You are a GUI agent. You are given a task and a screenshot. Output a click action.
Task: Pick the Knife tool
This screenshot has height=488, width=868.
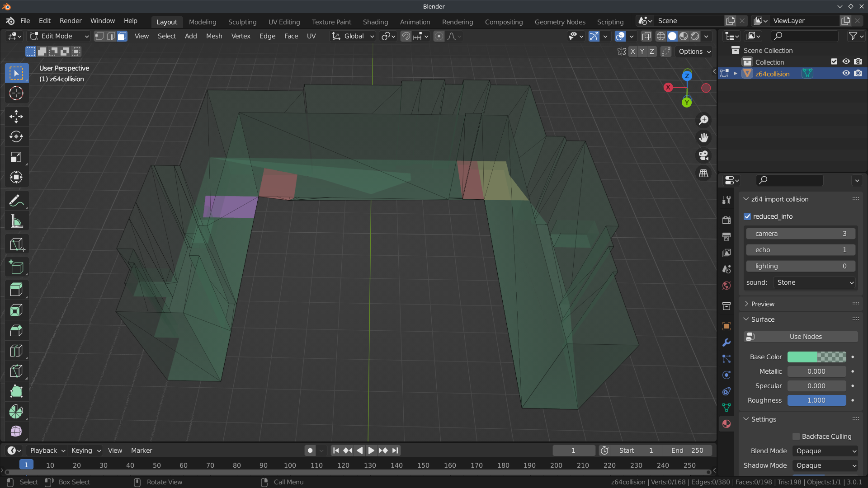coord(16,371)
